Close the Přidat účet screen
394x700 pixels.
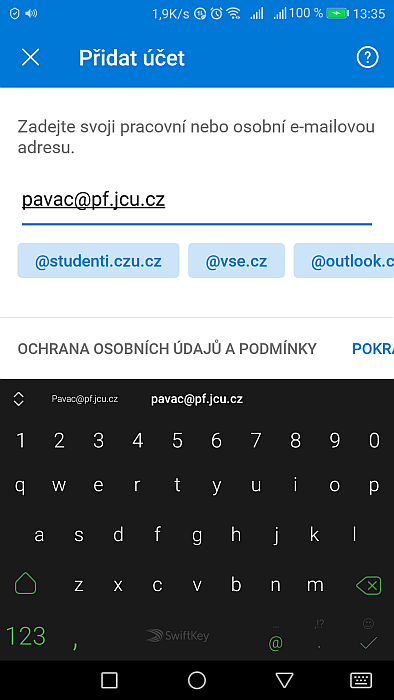pos(30,58)
